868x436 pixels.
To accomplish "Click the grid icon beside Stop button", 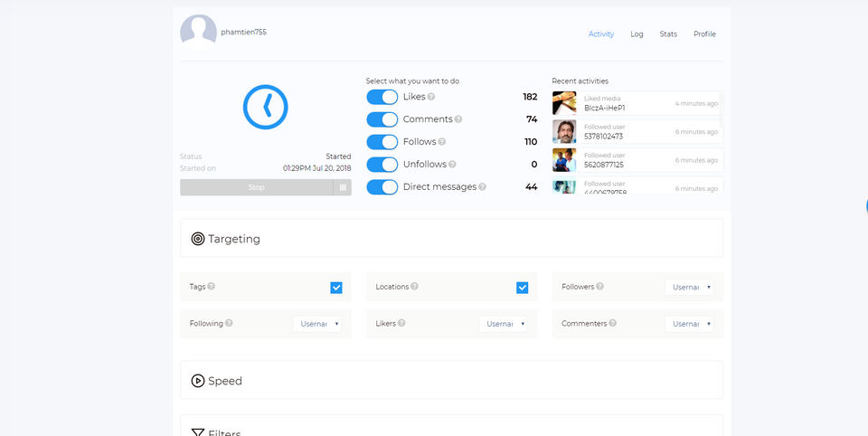I will coord(343,187).
